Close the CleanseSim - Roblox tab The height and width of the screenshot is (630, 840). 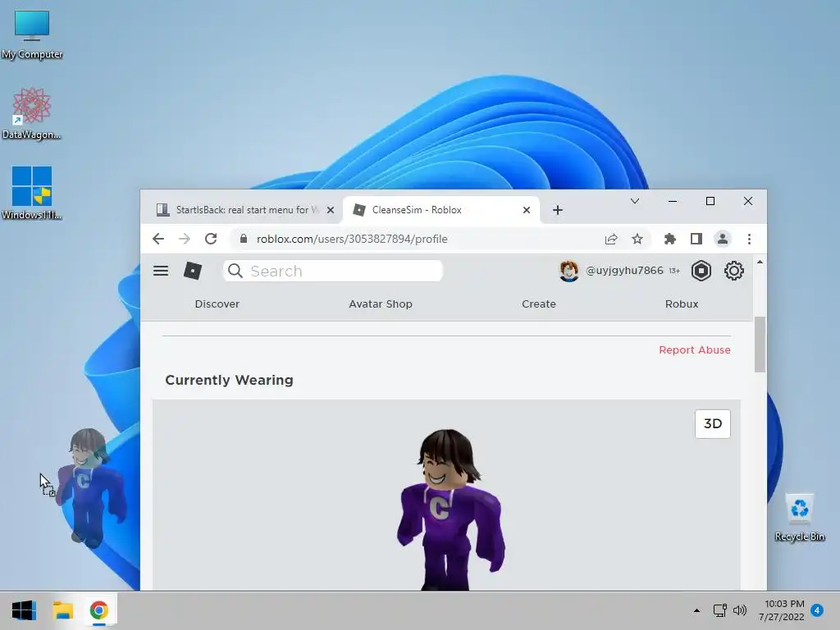point(527,210)
